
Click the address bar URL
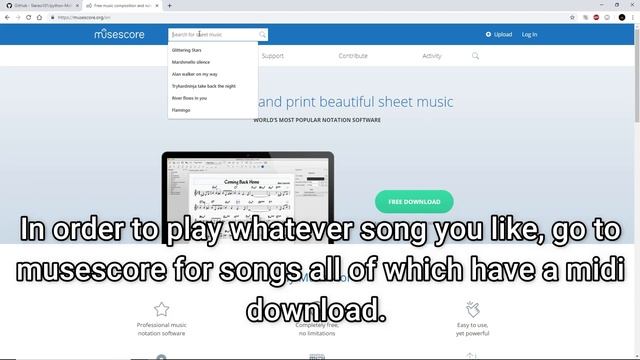84,18
